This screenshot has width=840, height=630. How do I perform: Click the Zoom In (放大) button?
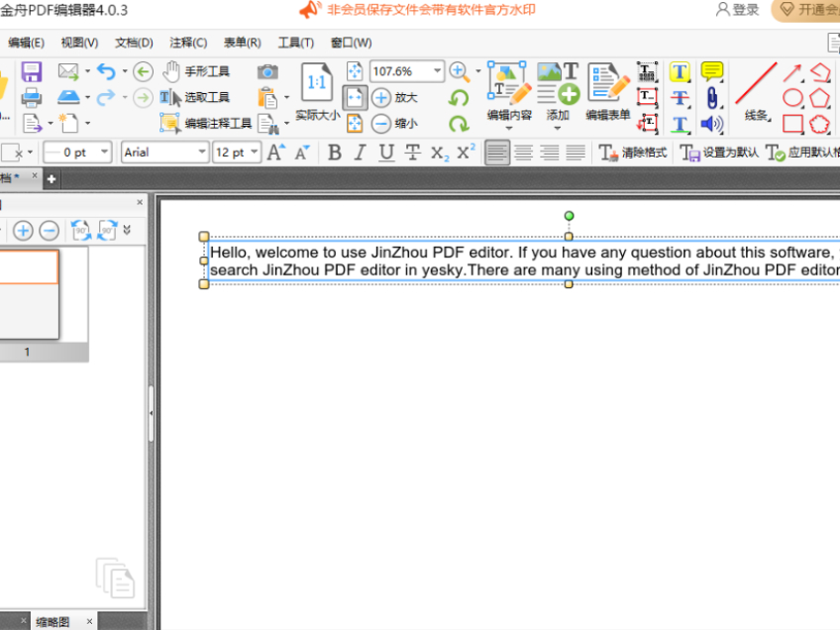point(395,97)
